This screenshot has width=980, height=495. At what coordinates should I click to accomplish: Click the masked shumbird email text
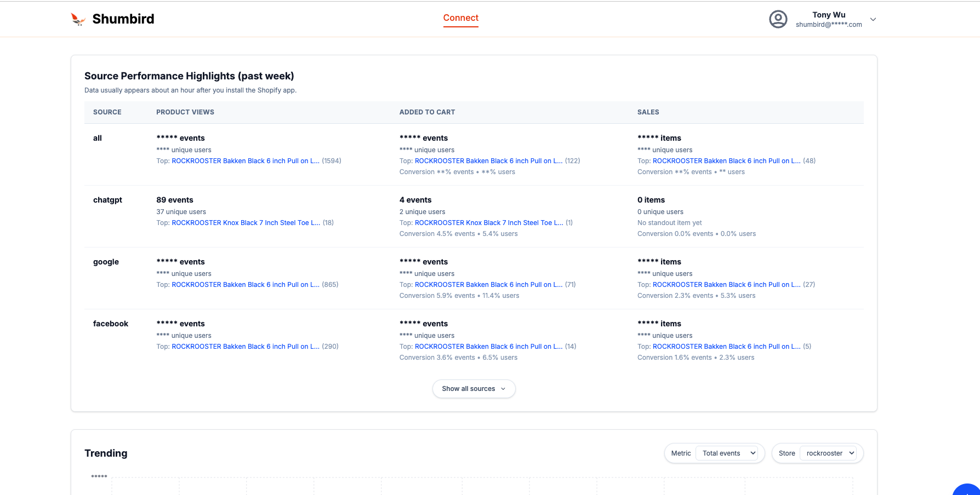tap(829, 24)
